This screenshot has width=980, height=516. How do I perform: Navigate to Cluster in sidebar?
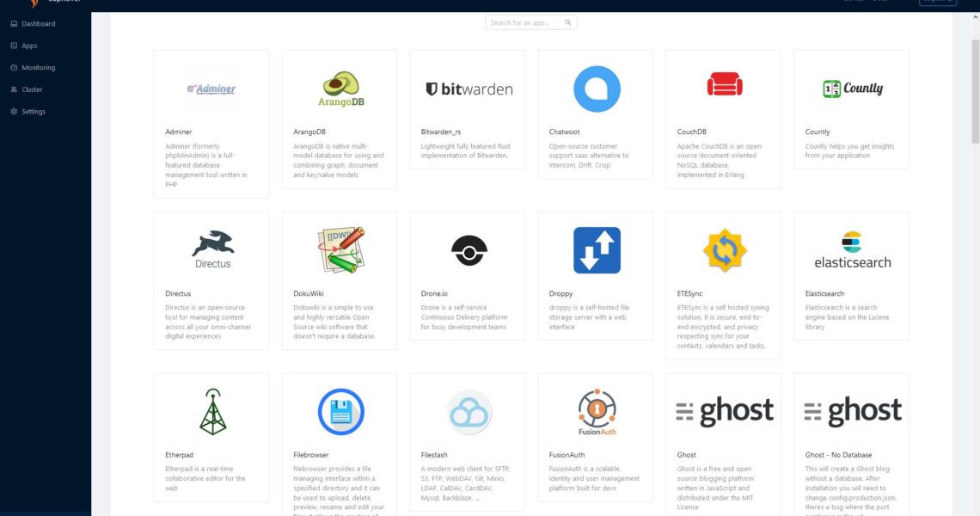[32, 89]
